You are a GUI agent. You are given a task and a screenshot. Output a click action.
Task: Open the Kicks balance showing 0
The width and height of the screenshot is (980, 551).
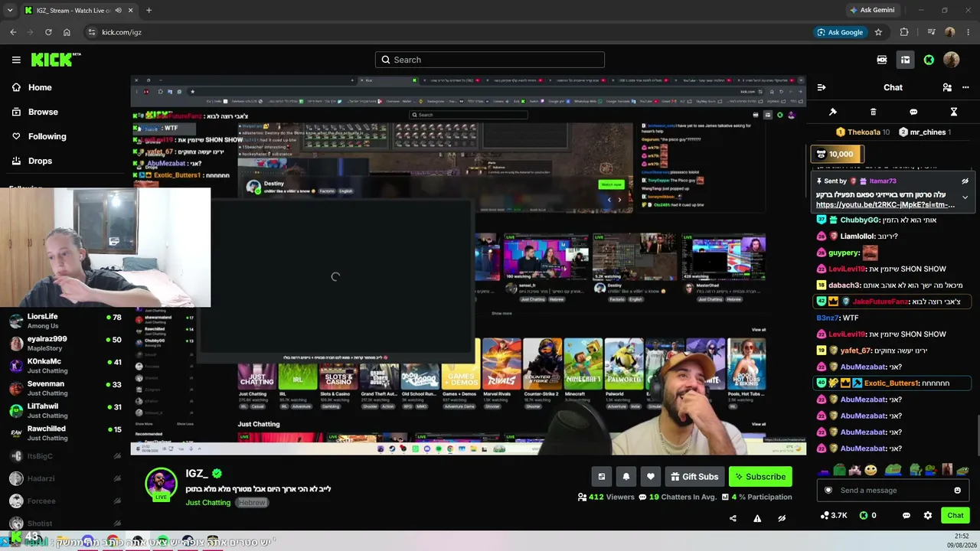(x=868, y=515)
